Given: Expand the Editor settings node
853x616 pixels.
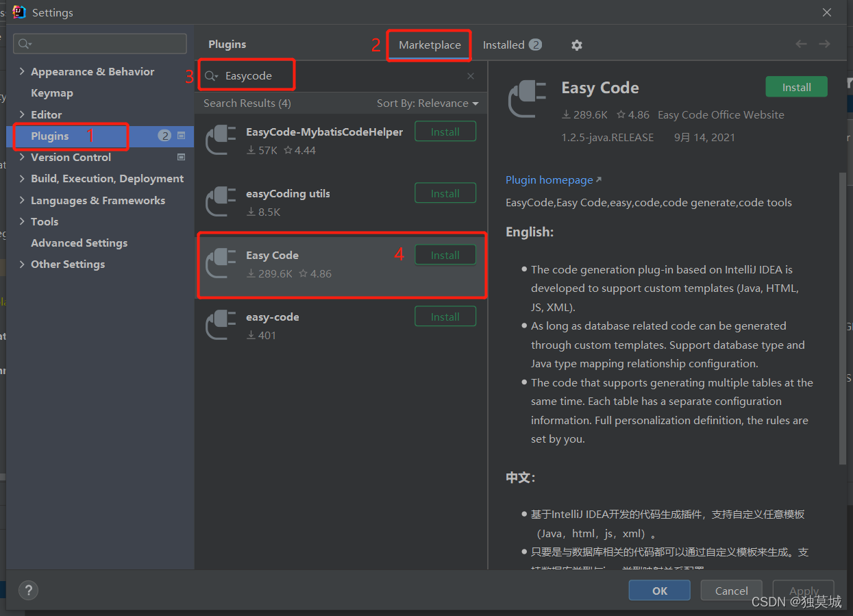Looking at the screenshot, I should click(22, 114).
